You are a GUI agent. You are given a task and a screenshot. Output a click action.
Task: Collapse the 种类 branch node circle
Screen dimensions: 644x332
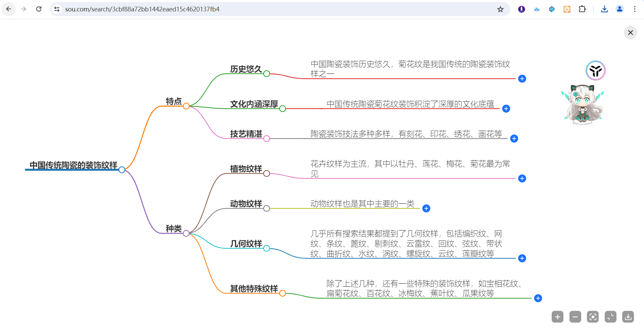click(x=186, y=233)
